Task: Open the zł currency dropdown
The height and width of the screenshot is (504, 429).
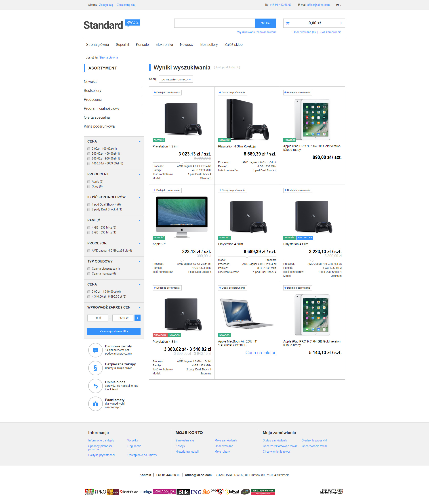Action: pos(339,5)
